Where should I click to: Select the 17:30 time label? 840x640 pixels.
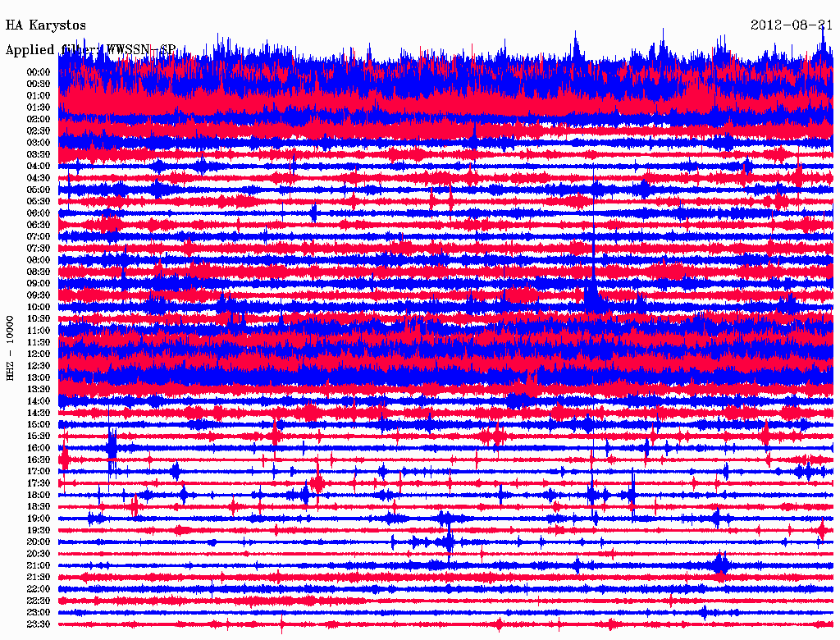pos(38,483)
